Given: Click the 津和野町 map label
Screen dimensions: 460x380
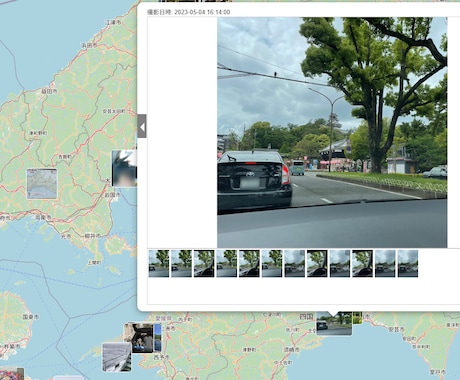Looking at the screenshot, I should 38,133.
